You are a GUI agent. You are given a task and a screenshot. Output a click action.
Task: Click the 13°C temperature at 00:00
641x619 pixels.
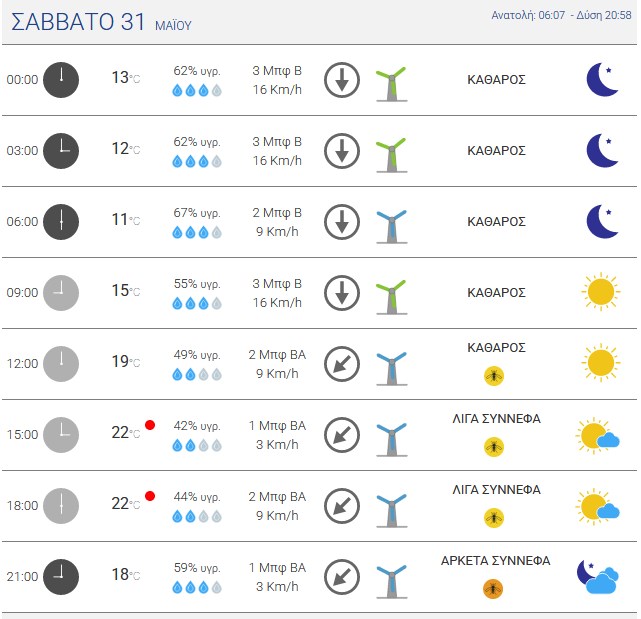[x=126, y=77]
